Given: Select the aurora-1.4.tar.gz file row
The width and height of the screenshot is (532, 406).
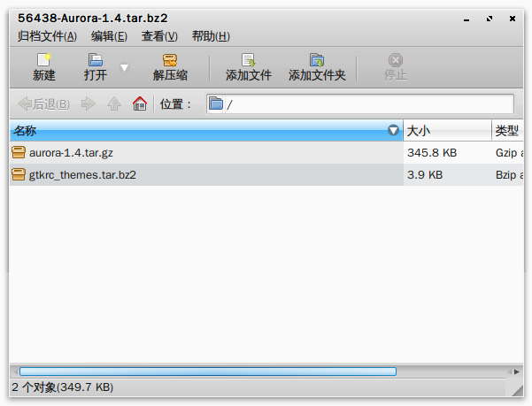Looking at the screenshot, I should click(266, 153).
